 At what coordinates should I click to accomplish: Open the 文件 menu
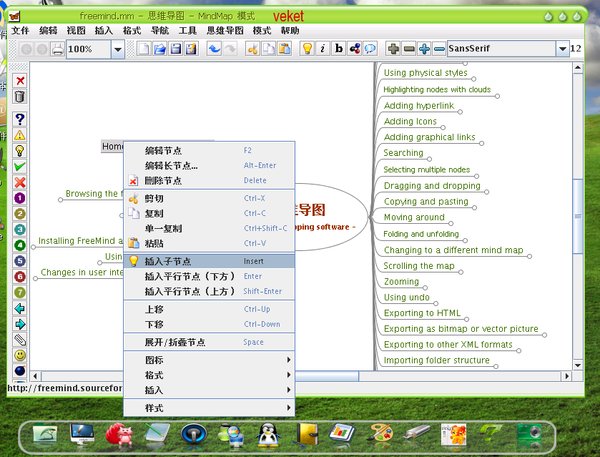tap(20, 31)
